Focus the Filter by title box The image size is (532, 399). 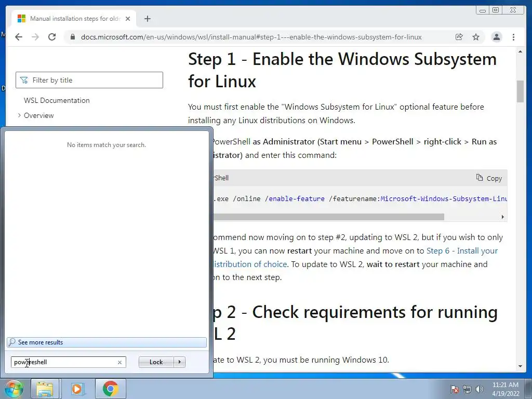pyautogui.click(x=89, y=80)
